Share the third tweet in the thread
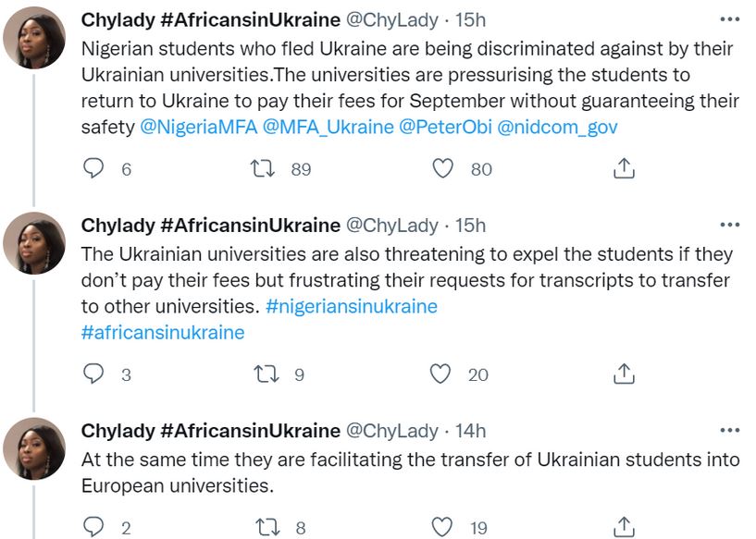 click(625, 527)
